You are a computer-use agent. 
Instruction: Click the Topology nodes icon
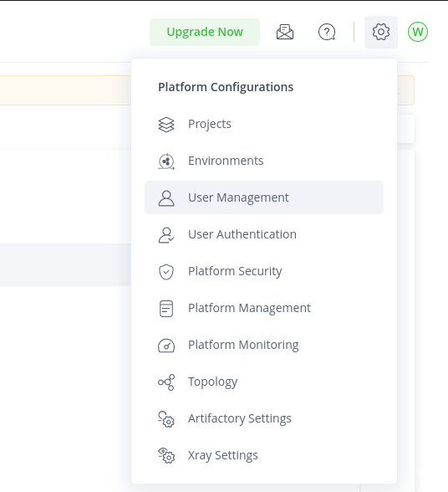[166, 382]
